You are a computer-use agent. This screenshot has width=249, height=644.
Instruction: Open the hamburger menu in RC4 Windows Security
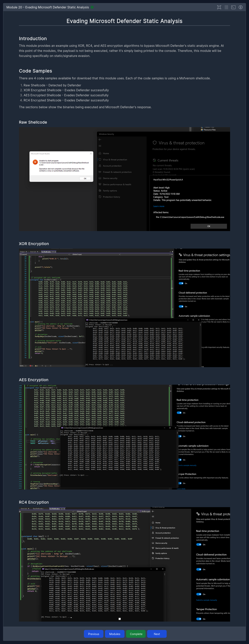(153, 516)
